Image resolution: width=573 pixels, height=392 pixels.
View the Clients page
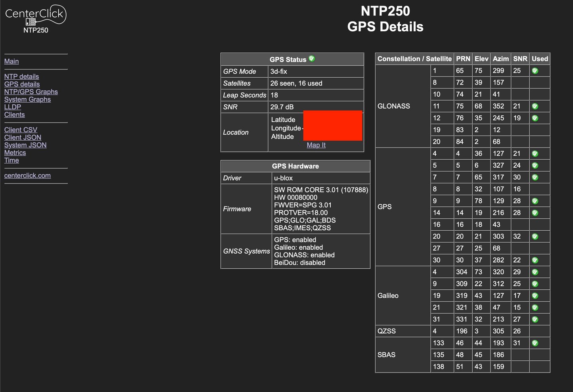(14, 115)
